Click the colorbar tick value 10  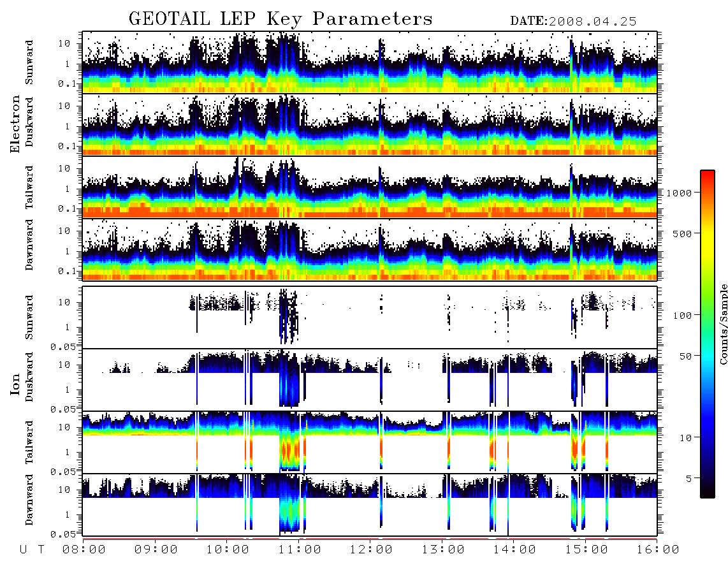(686, 438)
